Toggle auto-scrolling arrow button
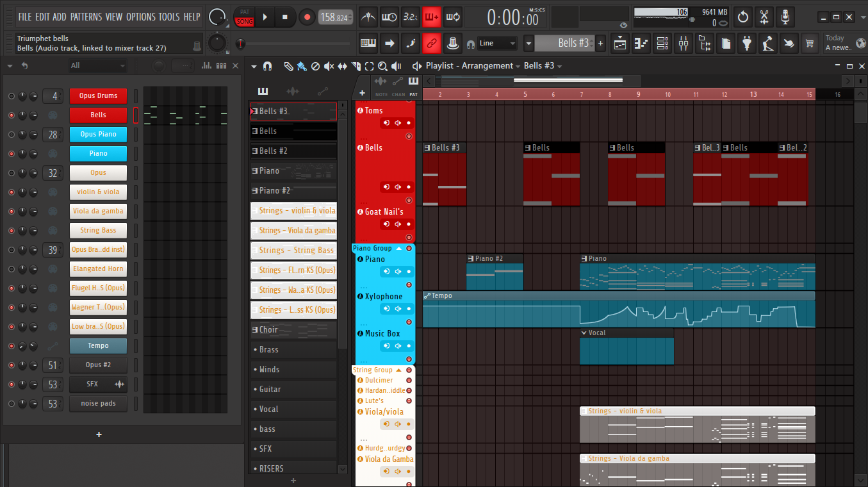Viewport: 868px width, 487px height. pos(389,43)
